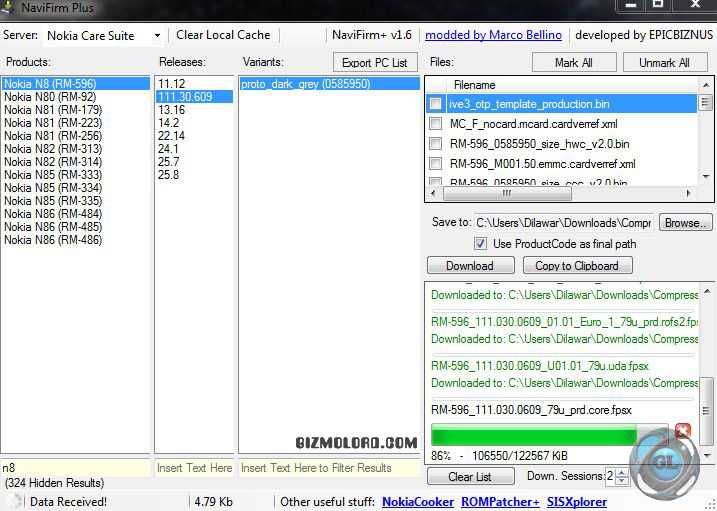Open the NokiaCooker link
Screen dimensions: 717x511
point(418,502)
